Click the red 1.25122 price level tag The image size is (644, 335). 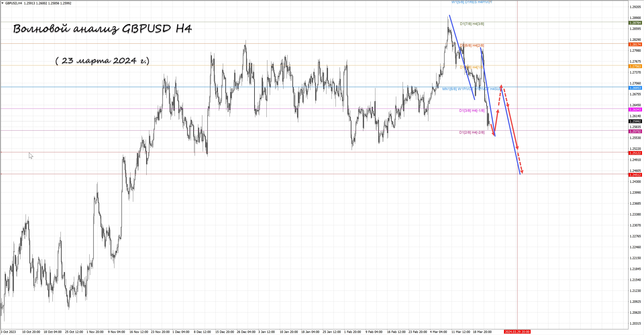point(635,153)
